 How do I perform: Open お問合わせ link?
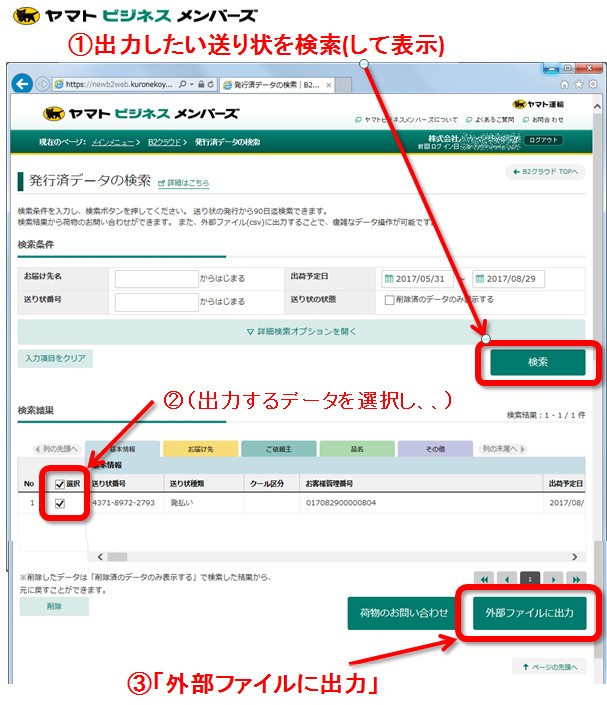pos(543,120)
